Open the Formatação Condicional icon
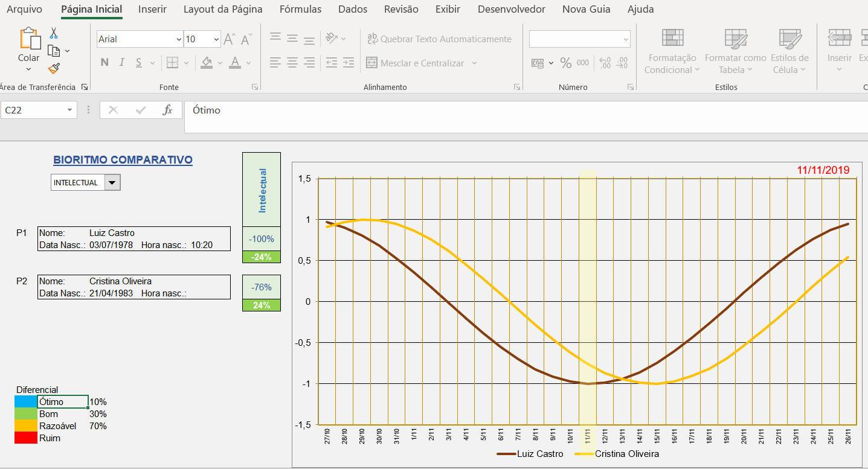868x469 pixels. tap(672, 51)
